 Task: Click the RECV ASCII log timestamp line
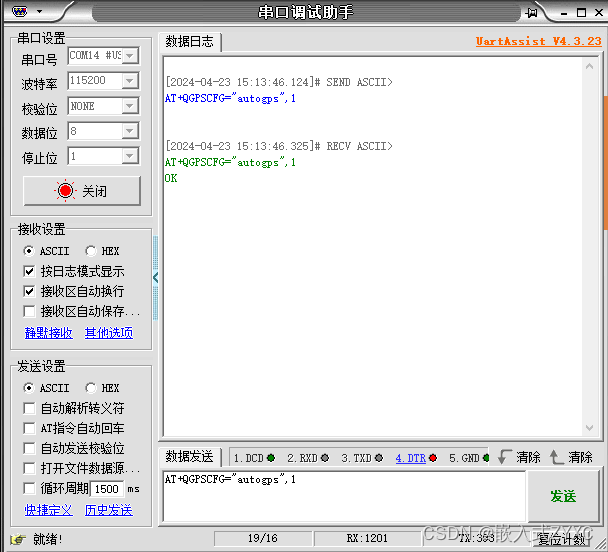coord(279,146)
